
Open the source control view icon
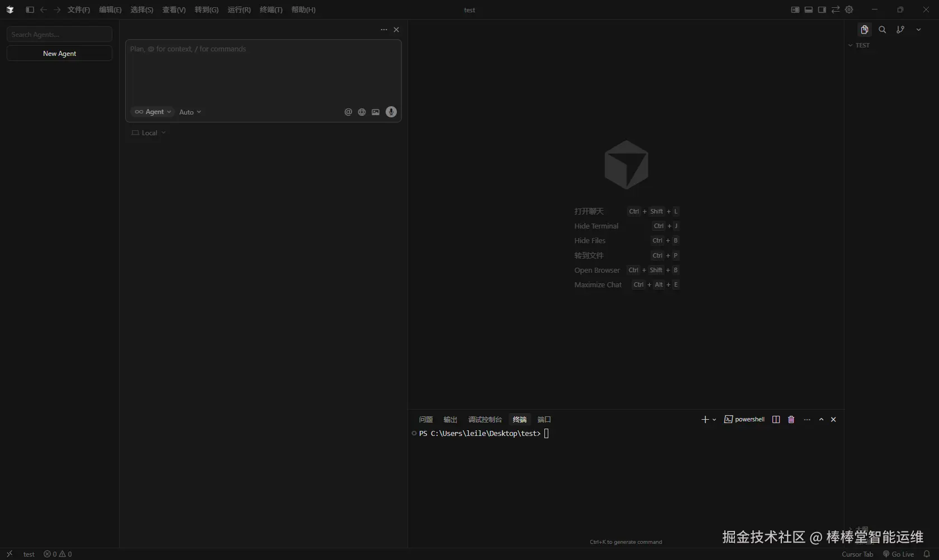tap(900, 30)
